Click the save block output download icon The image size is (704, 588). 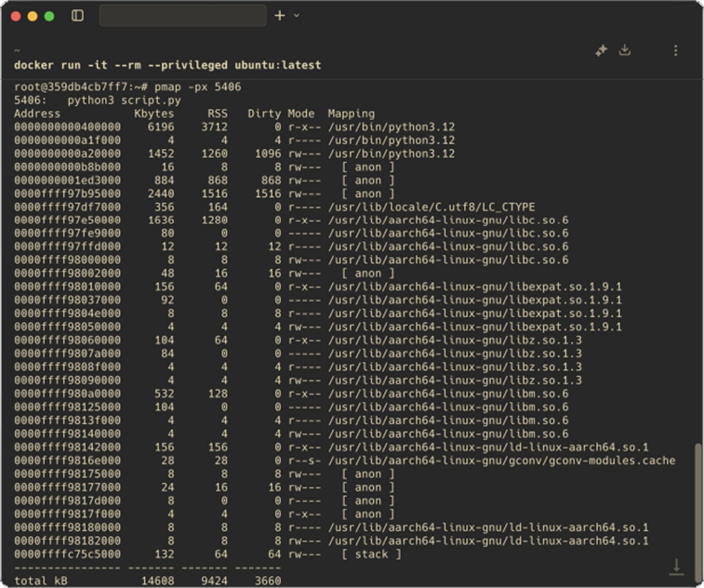[x=625, y=51]
